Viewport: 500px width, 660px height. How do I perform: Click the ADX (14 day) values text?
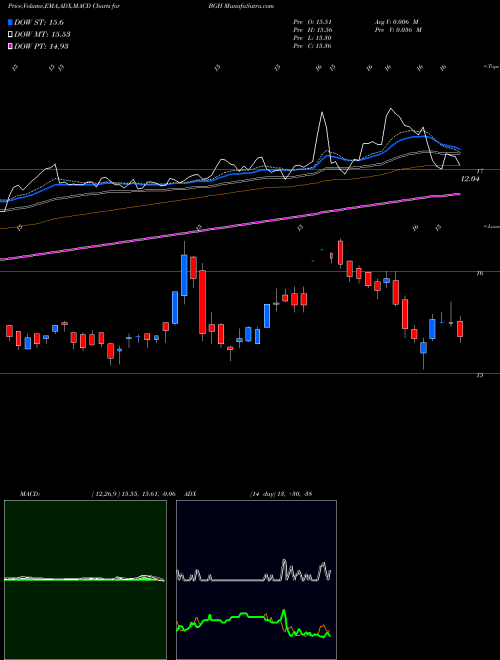click(x=280, y=494)
